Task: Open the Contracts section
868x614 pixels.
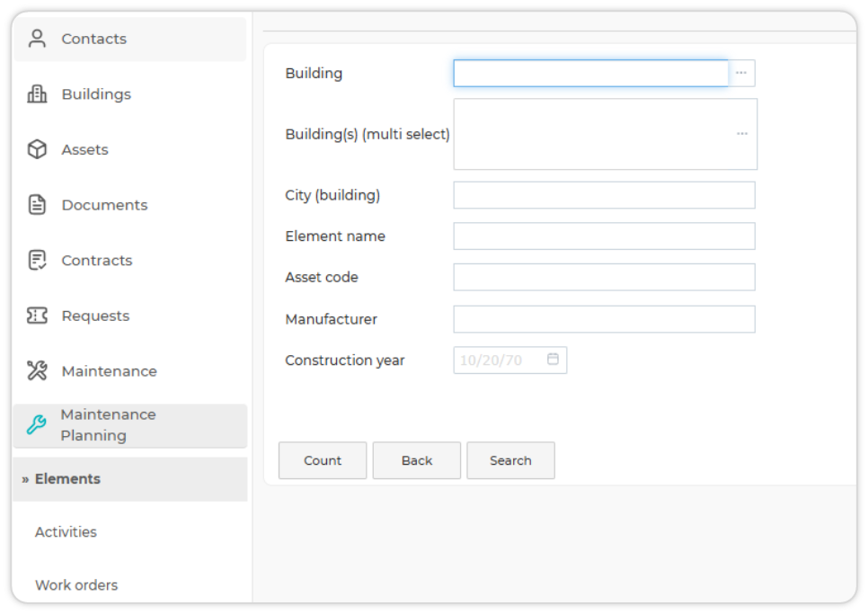Action: [x=97, y=260]
